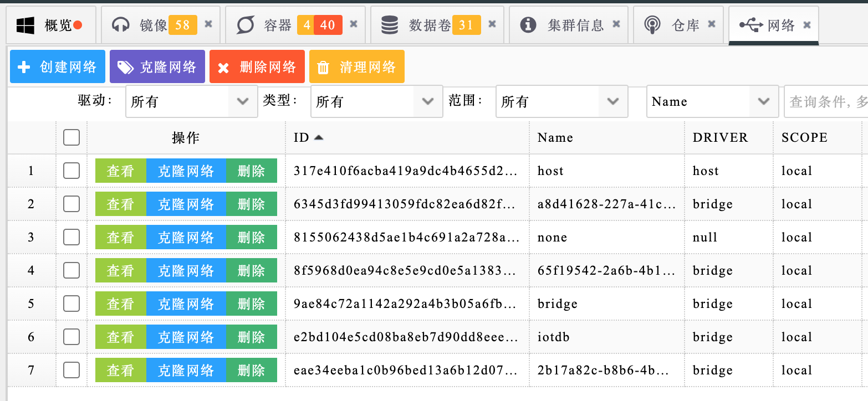
Task: Click 克隆网络 in the host row
Action: (x=186, y=171)
